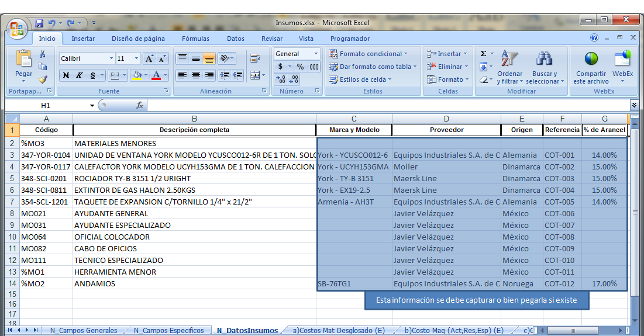Viewport: 644px width, 336px height.
Task: Click the Eliminar cells button
Action: pyautogui.click(x=447, y=67)
